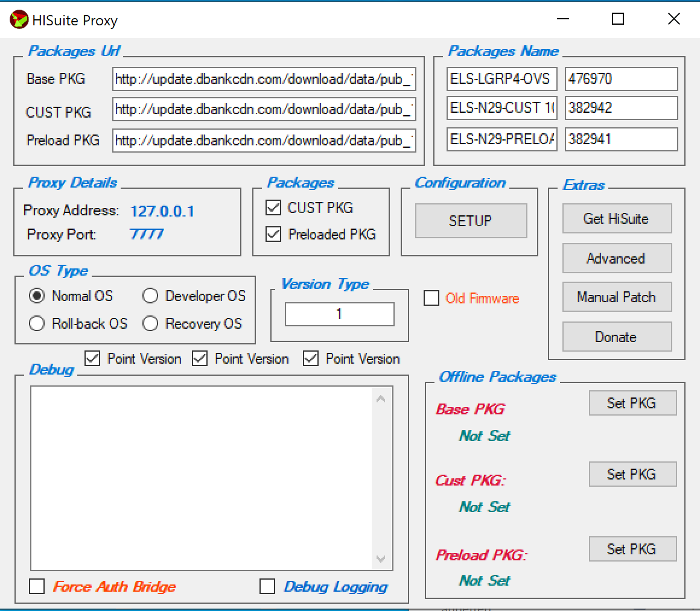Click Set PKG for offline Preload PKG

[x=632, y=549]
